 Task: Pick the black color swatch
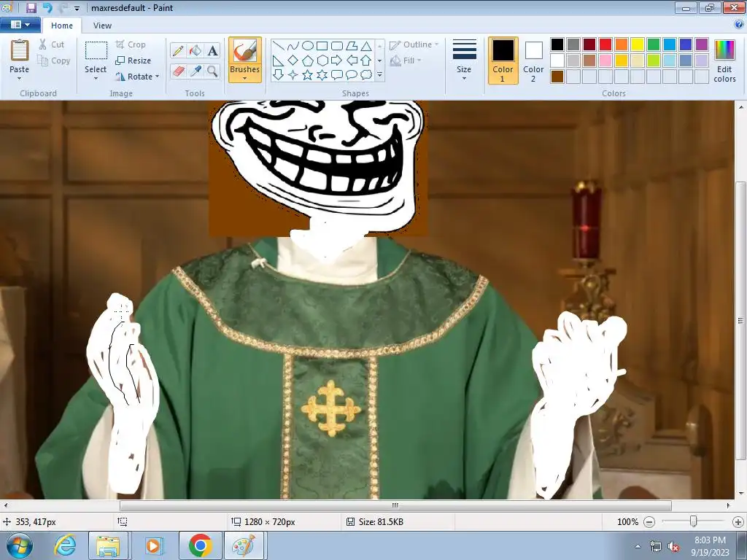tap(557, 44)
